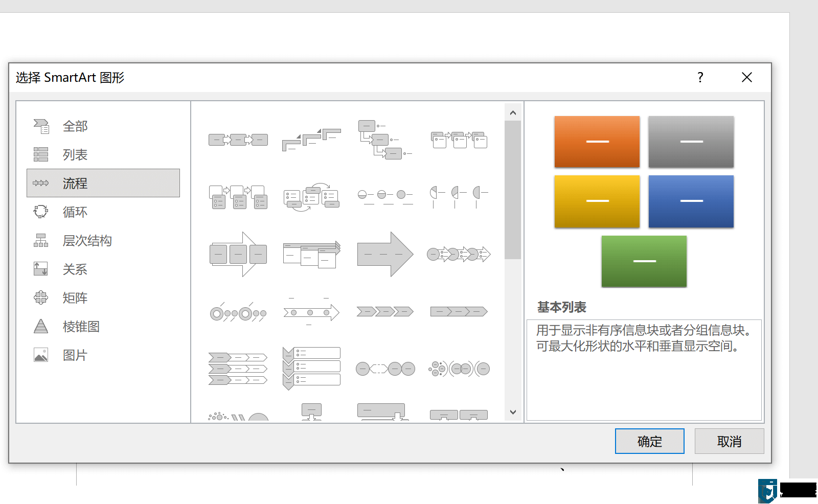Choose the basic chevron process layout
This screenshot has width=818, height=504.
[385, 311]
